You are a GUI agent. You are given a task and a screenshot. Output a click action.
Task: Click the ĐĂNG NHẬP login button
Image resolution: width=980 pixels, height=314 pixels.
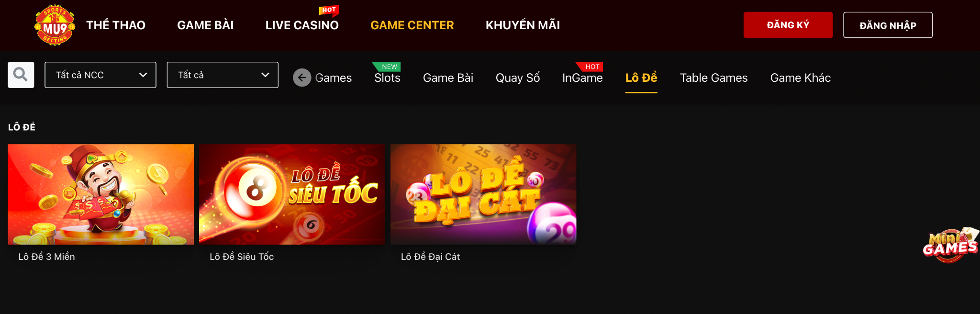tap(888, 25)
